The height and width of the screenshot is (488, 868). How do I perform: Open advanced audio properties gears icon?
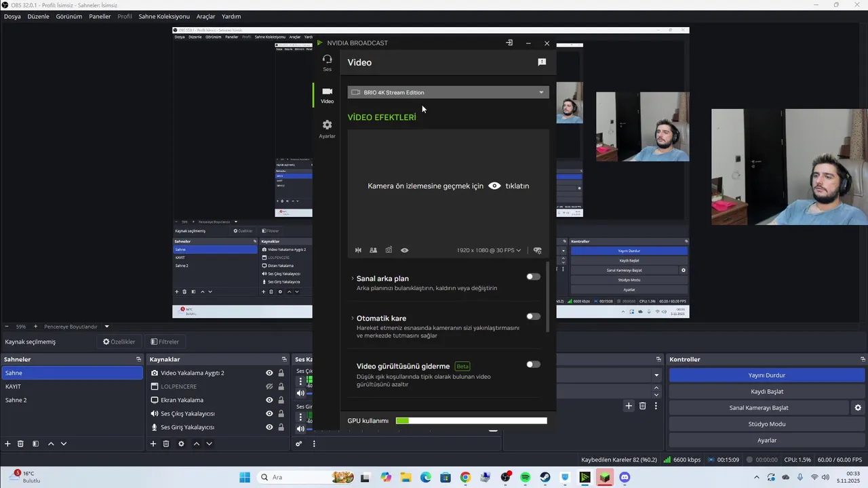click(x=298, y=444)
